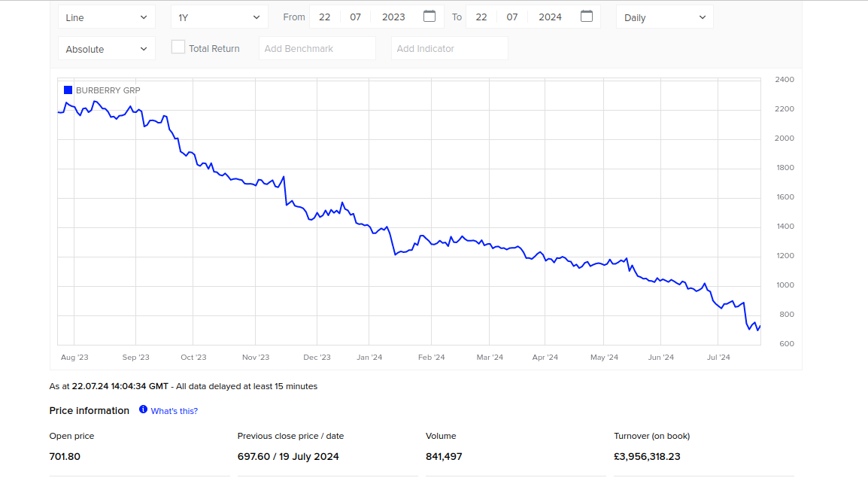Image resolution: width=868 pixels, height=478 pixels.
Task: Open the To date calendar picker icon
Action: [587, 17]
